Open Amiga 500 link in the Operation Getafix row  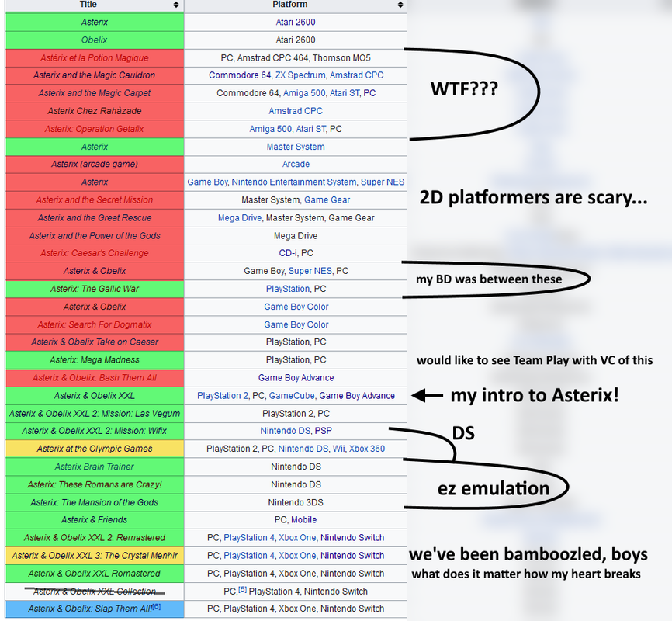click(x=270, y=129)
